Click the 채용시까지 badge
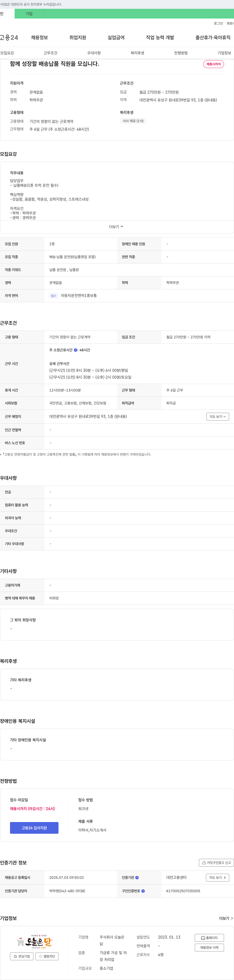234x980 pixels. [x=214, y=64]
